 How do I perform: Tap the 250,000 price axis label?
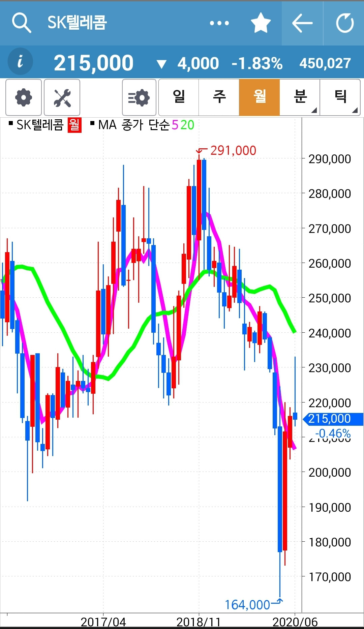point(330,298)
